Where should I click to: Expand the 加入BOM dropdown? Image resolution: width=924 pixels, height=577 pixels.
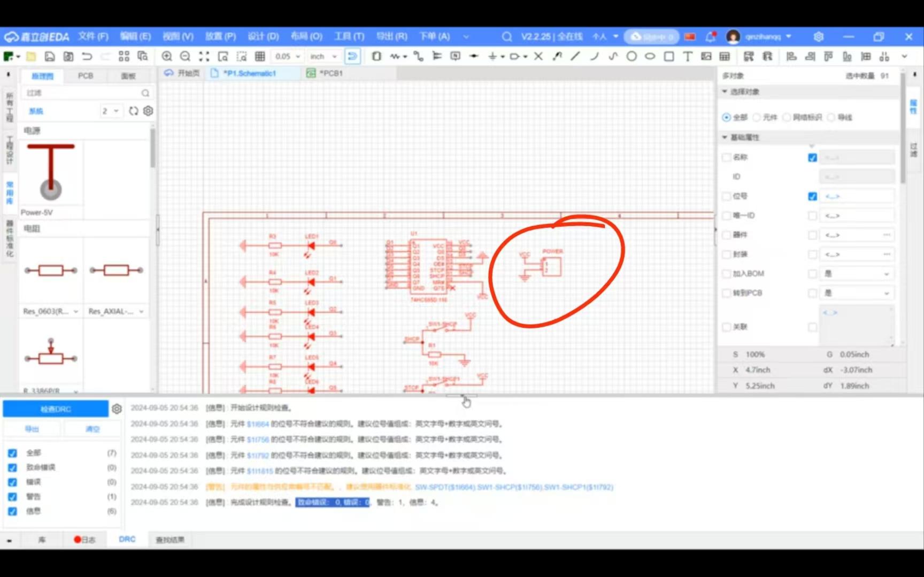pos(857,274)
